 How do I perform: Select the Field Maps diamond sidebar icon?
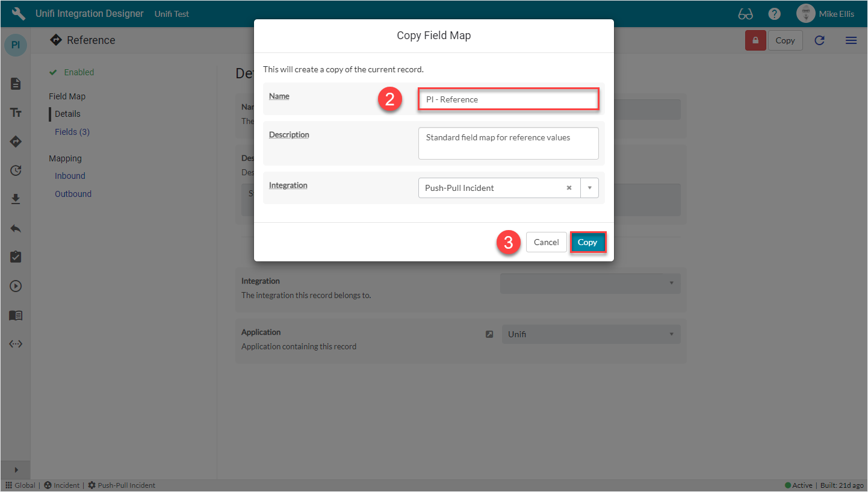coord(16,142)
